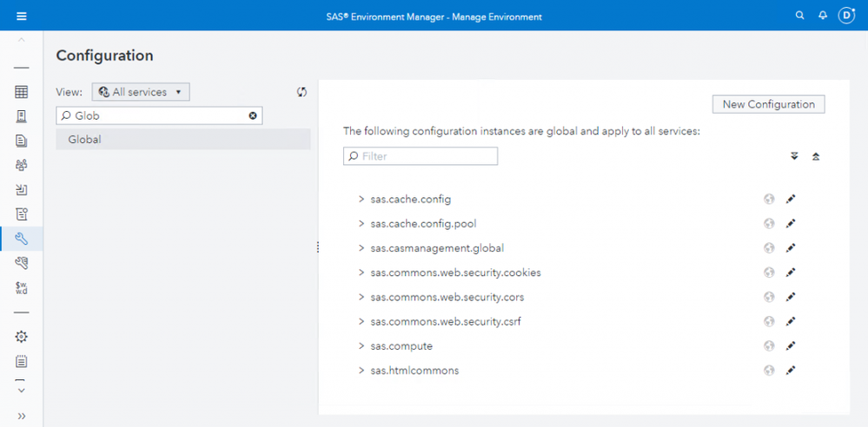Clear the Glob search text

pos(253,115)
